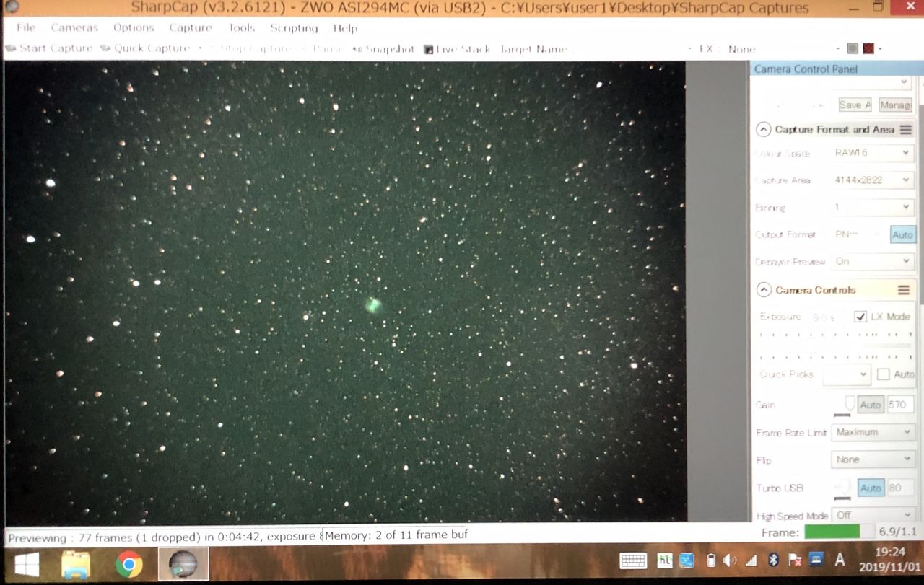This screenshot has width=924, height=585.
Task: Open the Scripting menu
Action: 294,28
